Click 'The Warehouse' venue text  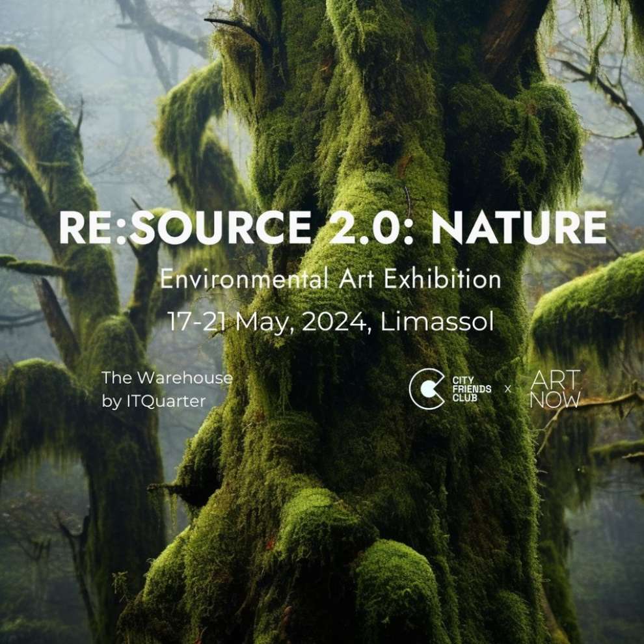(167, 378)
